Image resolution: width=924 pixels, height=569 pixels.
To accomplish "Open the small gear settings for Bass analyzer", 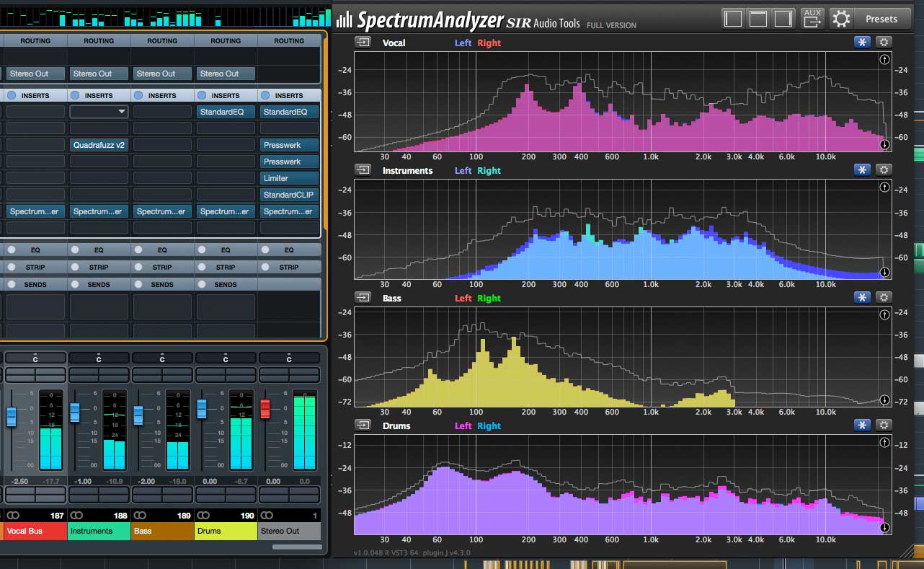I will tap(884, 298).
